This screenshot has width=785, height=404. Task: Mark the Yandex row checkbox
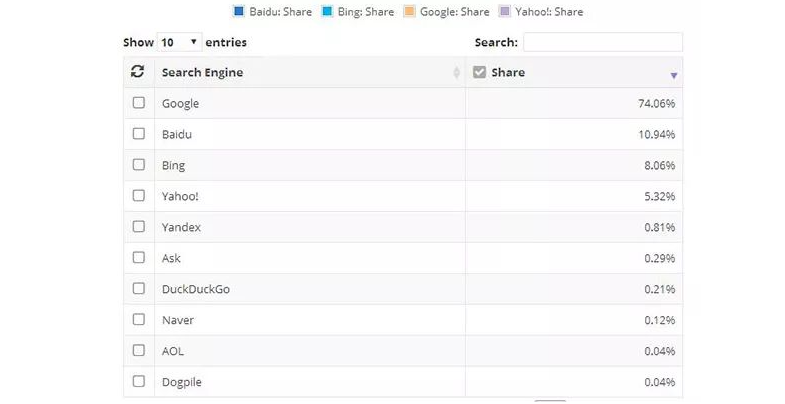pos(139,227)
